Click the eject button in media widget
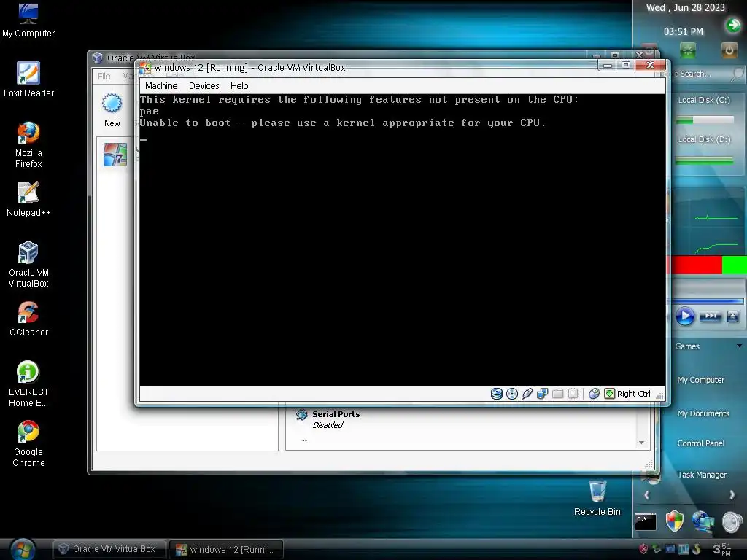 pyautogui.click(x=732, y=316)
